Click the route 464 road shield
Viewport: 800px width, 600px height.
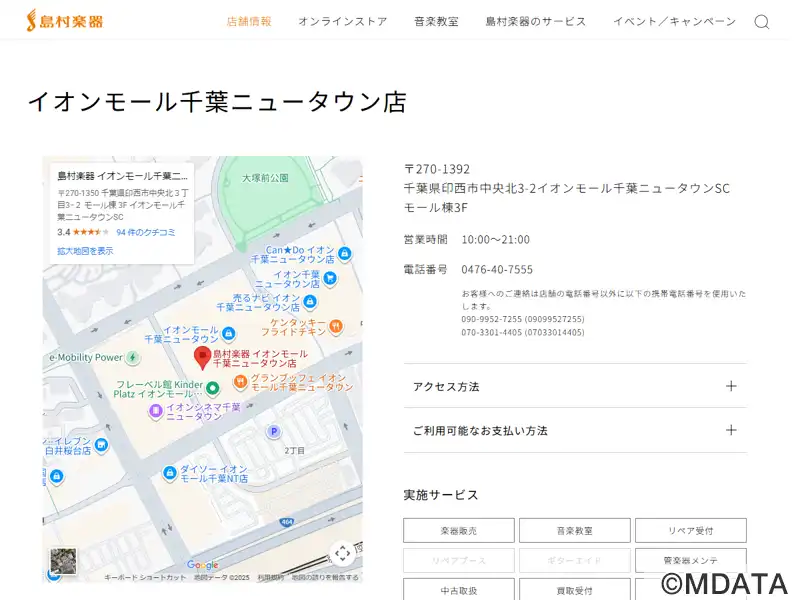[287, 522]
